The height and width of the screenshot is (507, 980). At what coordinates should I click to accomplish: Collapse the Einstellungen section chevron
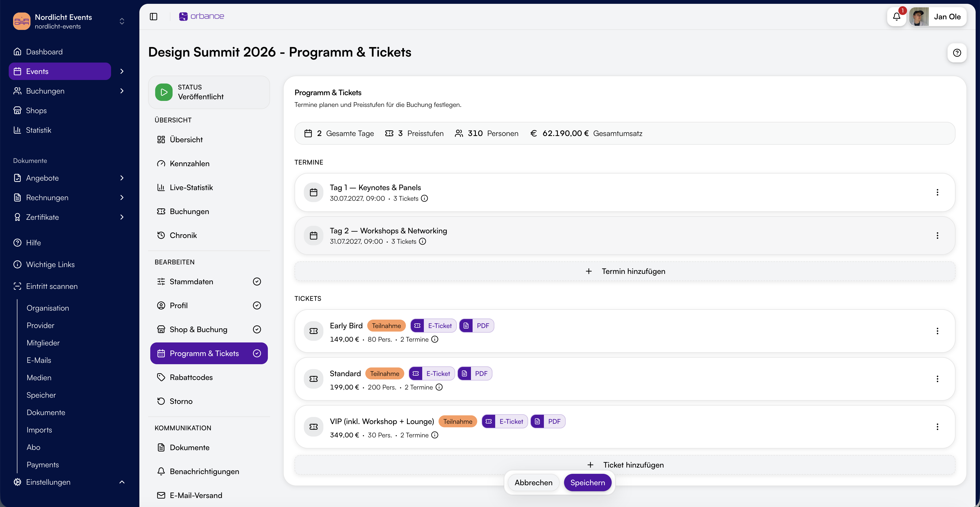(122, 482)
